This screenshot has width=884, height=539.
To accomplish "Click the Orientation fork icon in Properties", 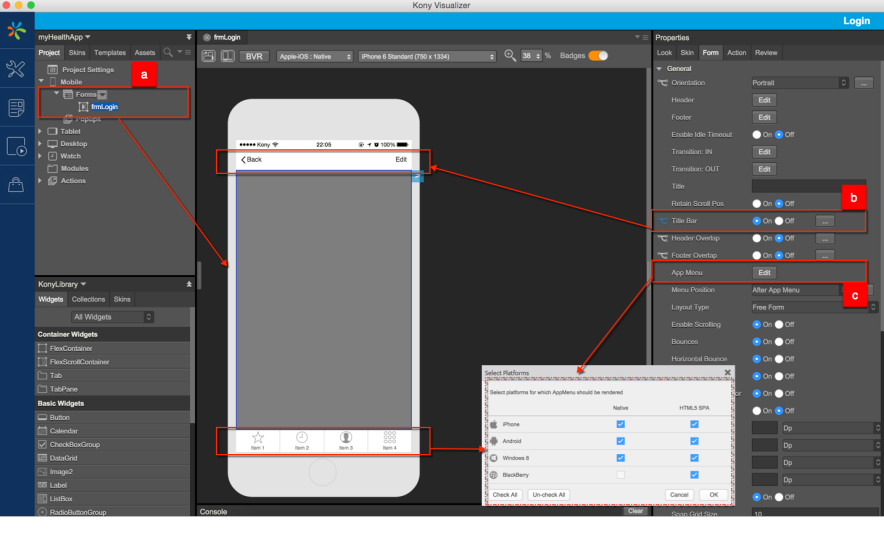I will click(662, 83).
